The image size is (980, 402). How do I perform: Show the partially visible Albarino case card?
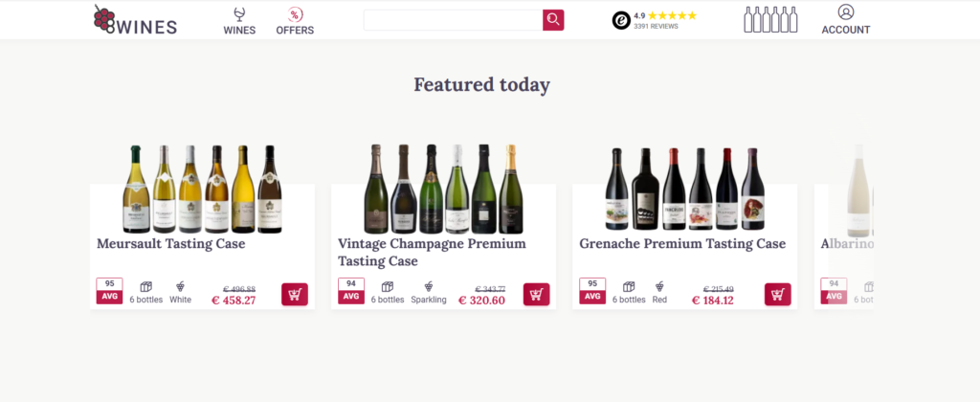point(844,244)
